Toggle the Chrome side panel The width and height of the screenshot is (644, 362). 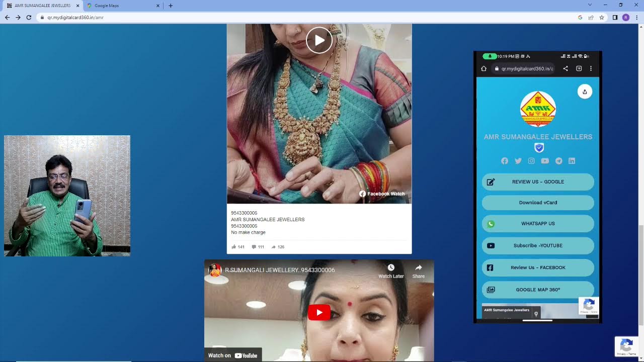pos(615,17)
